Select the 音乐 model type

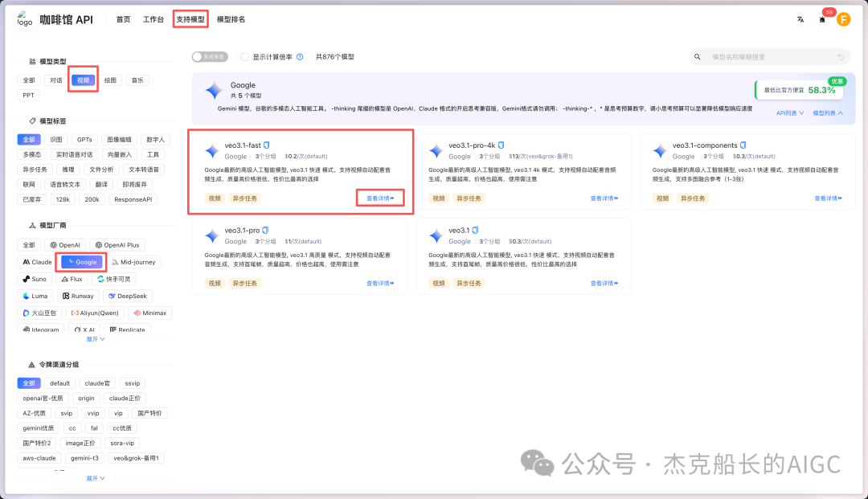[137, 80]
